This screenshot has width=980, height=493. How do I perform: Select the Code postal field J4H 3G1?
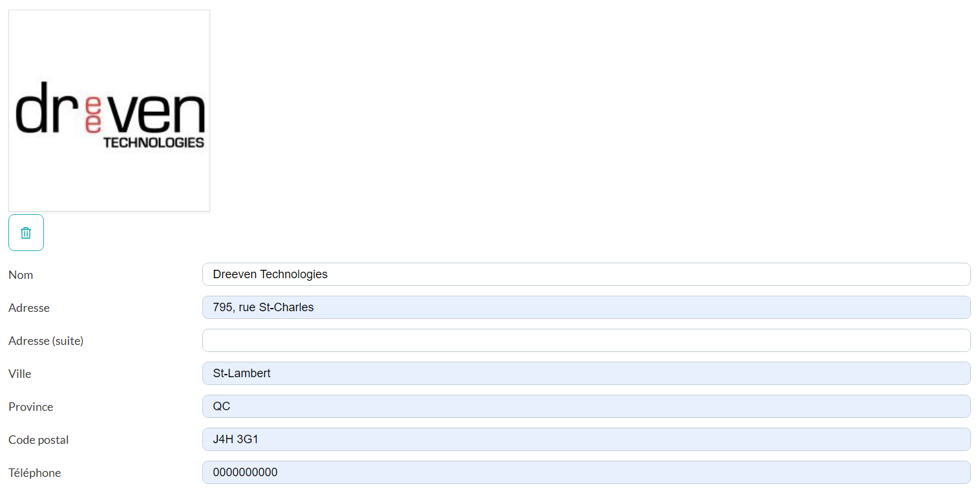tap(586, 439)
